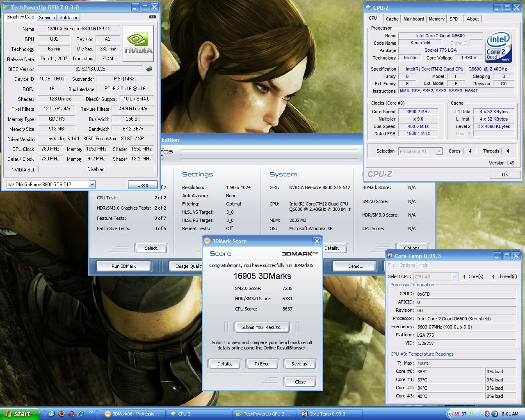Screen dimensions: 525x420
Task: Click the blue 37 core temperature tray icon
Action: pos(464,414)
